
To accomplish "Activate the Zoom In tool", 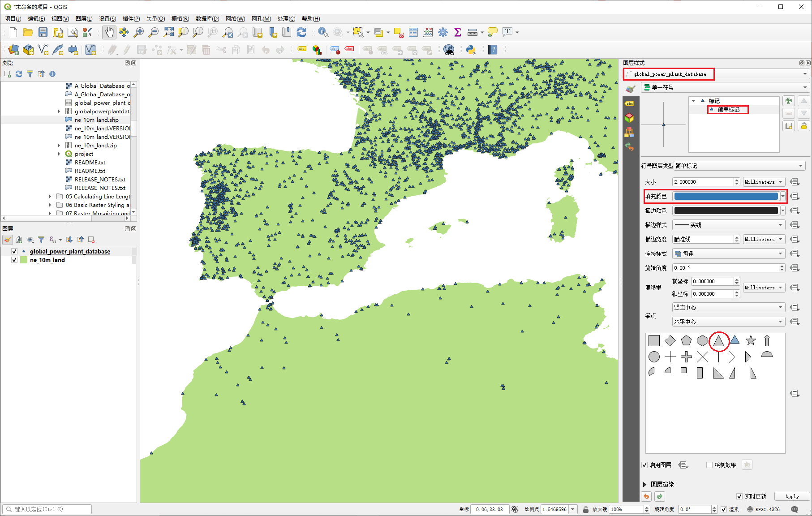I will pos(139,32).
